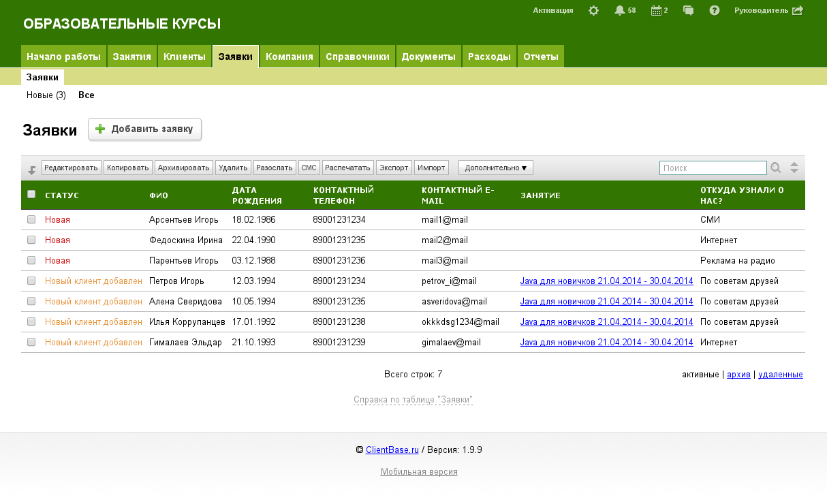The width and height of the screenshot is (827, 504).
Task: Sort by the Дата рождения column header
Action: point(257,195)
